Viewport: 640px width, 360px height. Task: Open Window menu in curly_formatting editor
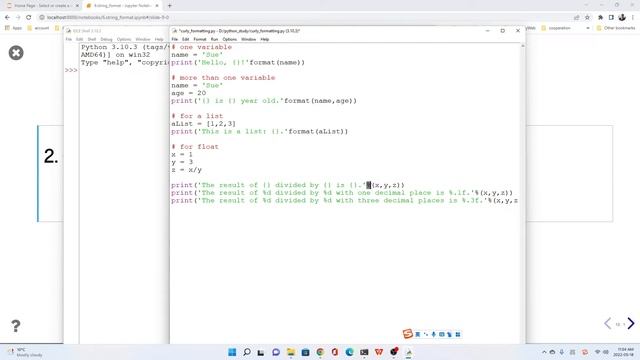(248, 39)
